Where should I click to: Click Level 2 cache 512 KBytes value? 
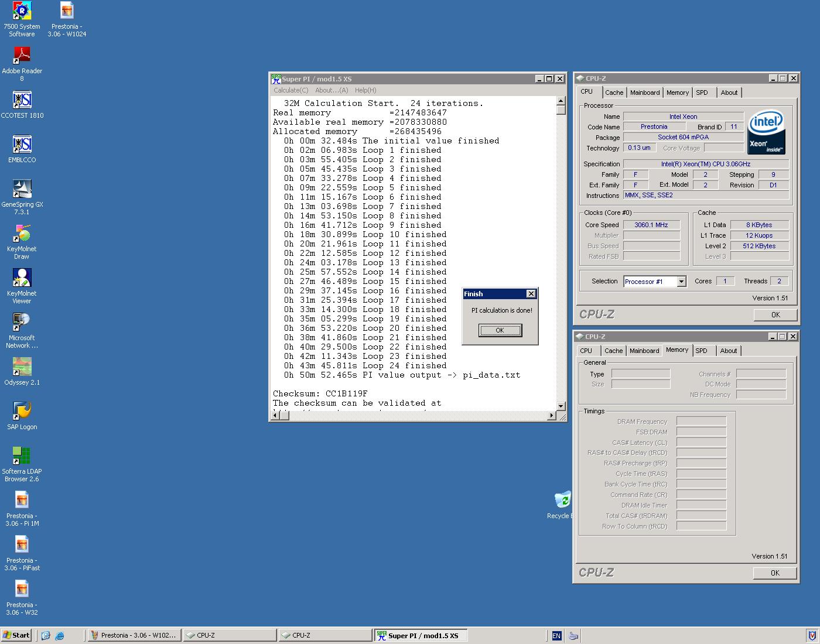[759, 246]
